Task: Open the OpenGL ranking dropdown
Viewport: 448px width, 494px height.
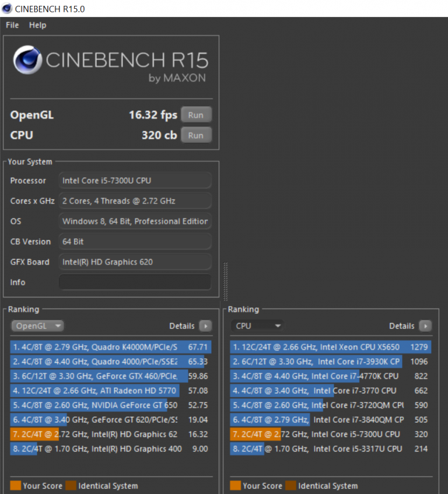Action: click(x=37, y=326)
